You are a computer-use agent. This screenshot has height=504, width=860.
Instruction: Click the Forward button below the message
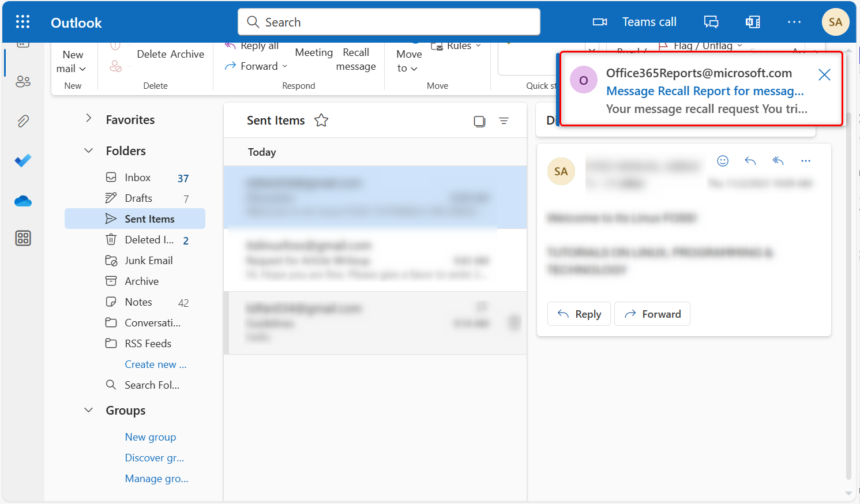pyautogui.click(x=652, y=314)
